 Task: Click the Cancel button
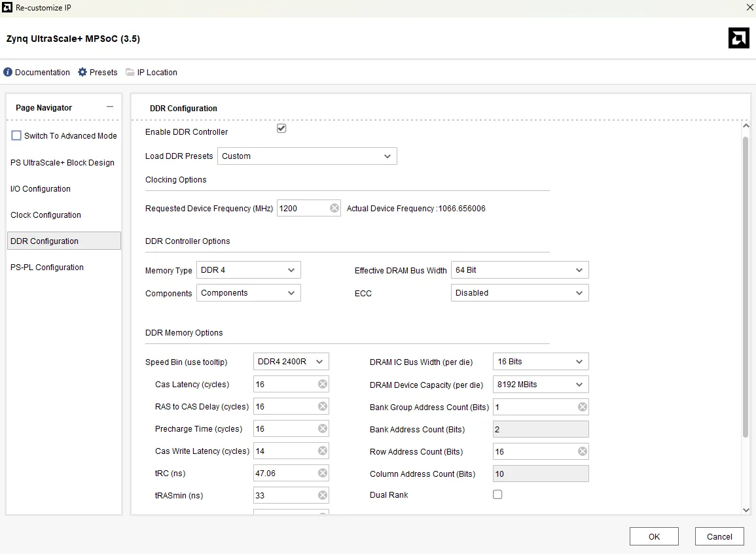point(719,536)
